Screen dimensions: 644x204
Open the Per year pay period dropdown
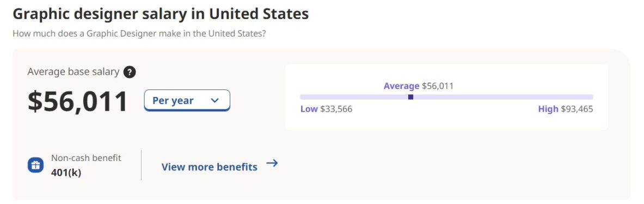(x=187, y=100)
